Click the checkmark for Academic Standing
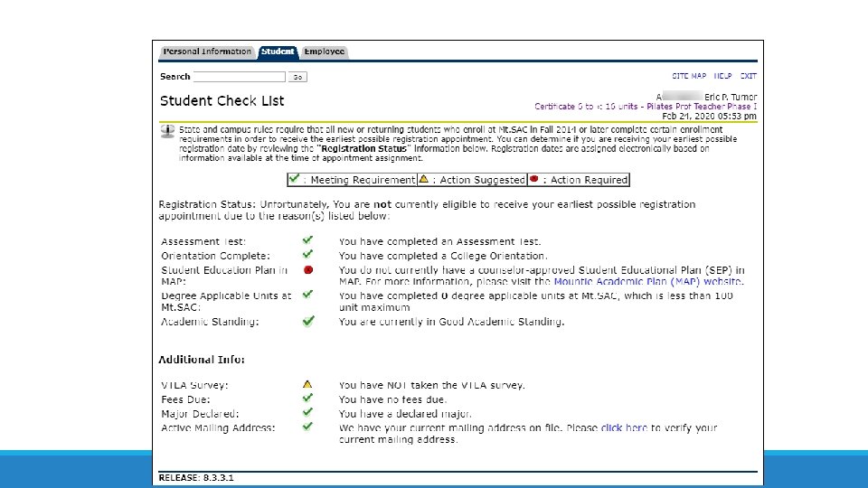Viewport: 868px width, 488px height. pos(308,321)
